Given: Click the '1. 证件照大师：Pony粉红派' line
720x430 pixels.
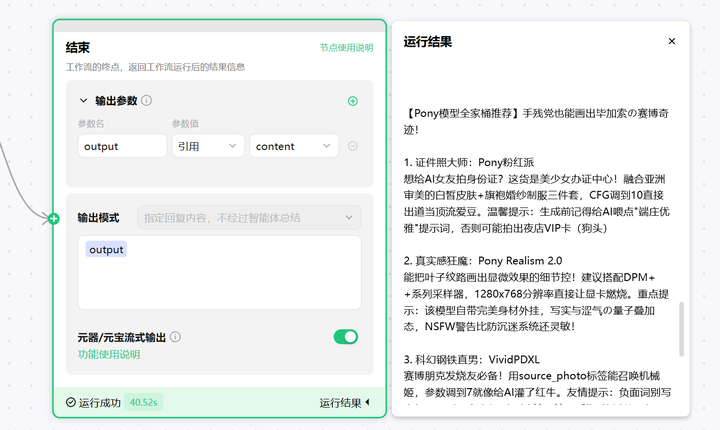Looking at the screenshot, I should click(x=469, y=163).
